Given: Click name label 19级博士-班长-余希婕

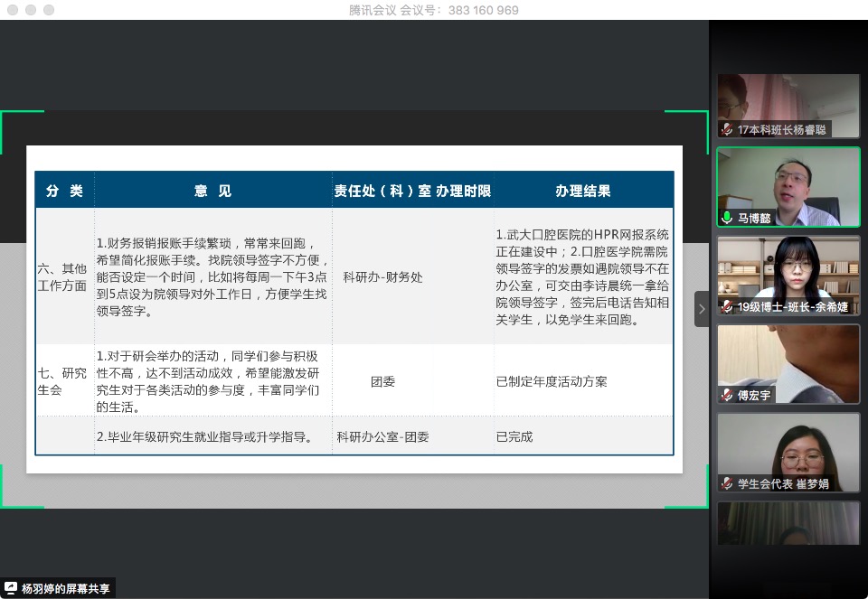Looking at the screenshot, I should click(793, 306).
